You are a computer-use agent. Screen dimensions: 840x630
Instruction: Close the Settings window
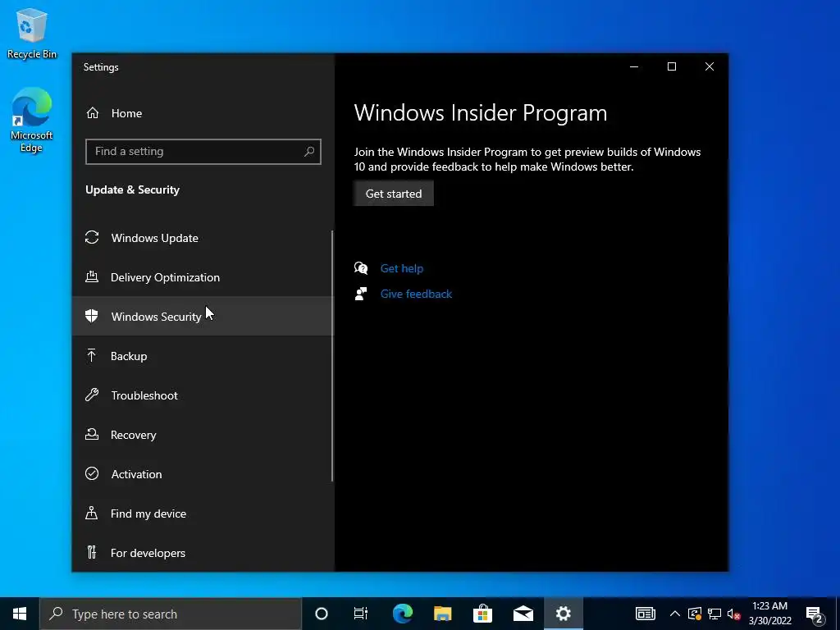point(710,66)
